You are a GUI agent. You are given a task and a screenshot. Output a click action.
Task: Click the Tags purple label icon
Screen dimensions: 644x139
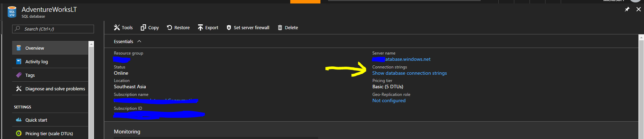(x=19, y=75)
